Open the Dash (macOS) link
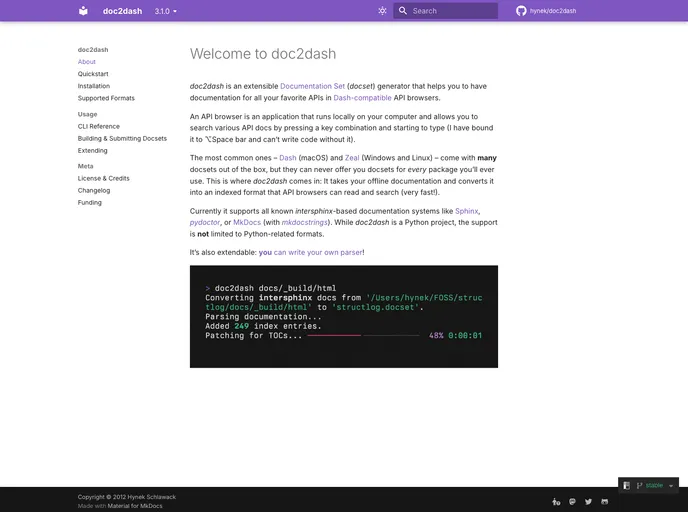 point(288,158)
